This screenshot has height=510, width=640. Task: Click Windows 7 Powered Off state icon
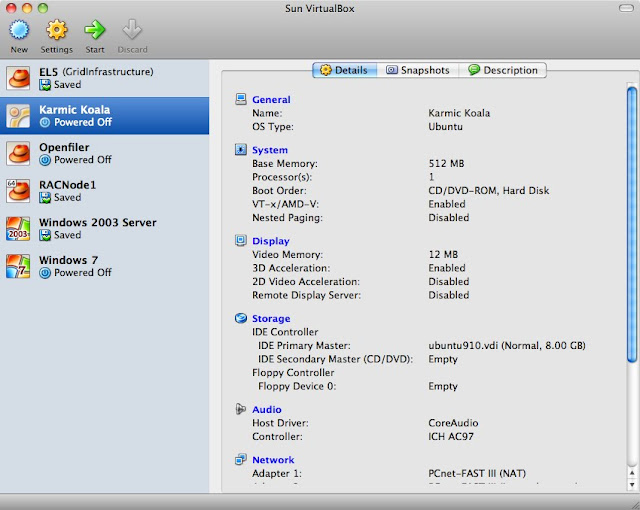[45, 273]
